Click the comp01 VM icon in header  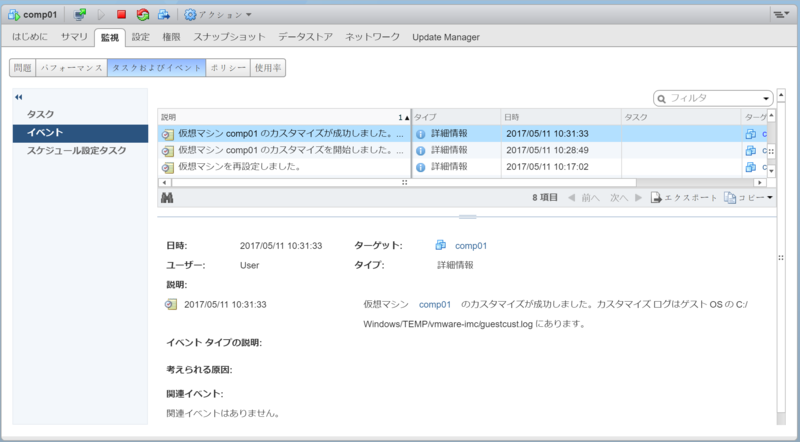point(13,15)
